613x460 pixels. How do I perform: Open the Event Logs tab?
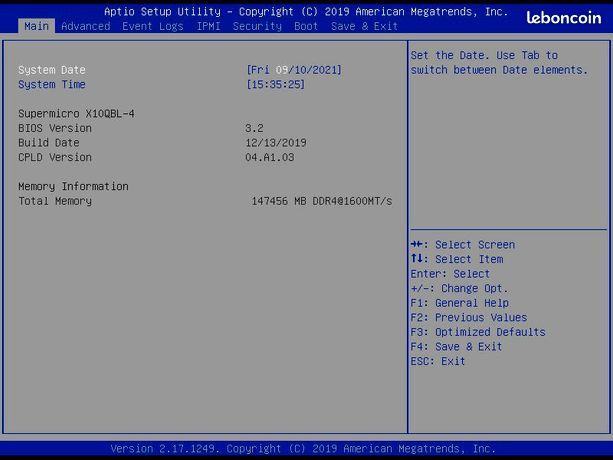tap(152, 26)
